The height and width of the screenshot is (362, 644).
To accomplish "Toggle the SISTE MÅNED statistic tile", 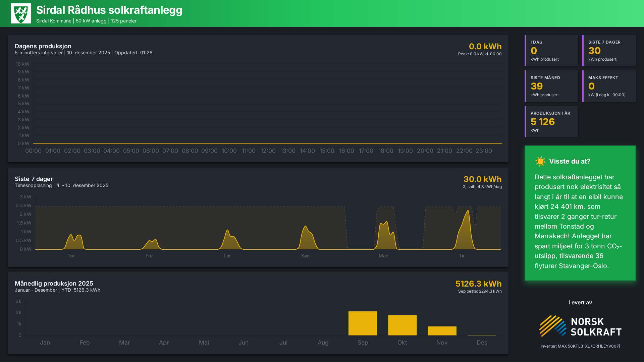I will pos(551,86).
